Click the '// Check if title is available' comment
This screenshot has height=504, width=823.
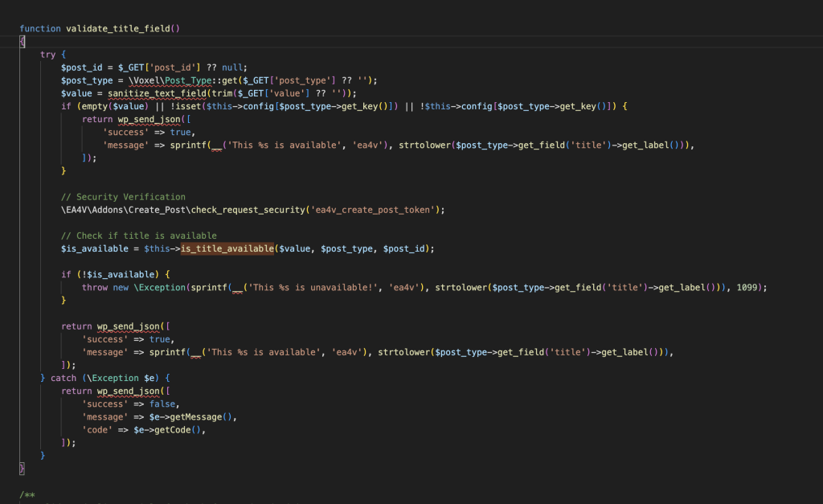138,236
